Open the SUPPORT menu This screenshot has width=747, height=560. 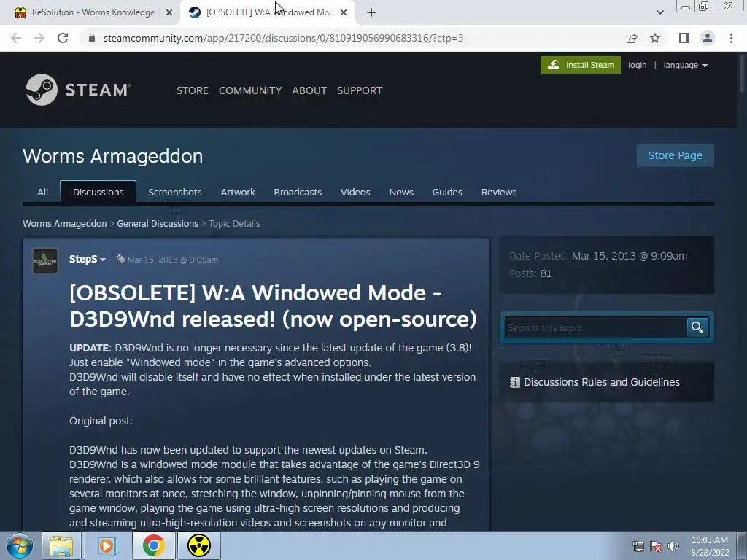(x=359, y=90)
